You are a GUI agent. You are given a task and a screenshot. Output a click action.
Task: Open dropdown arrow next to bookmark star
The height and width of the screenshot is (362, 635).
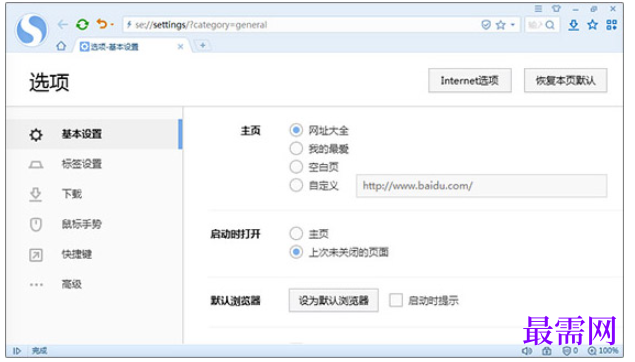[513, 25]
